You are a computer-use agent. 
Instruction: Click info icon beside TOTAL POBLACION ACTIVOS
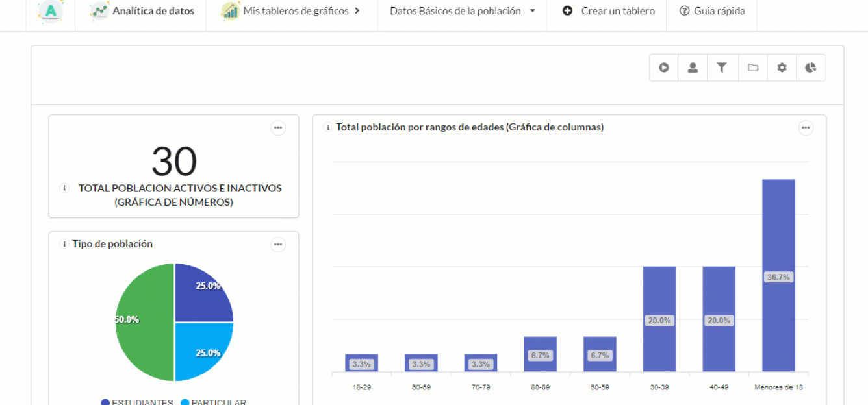[64, 188]
